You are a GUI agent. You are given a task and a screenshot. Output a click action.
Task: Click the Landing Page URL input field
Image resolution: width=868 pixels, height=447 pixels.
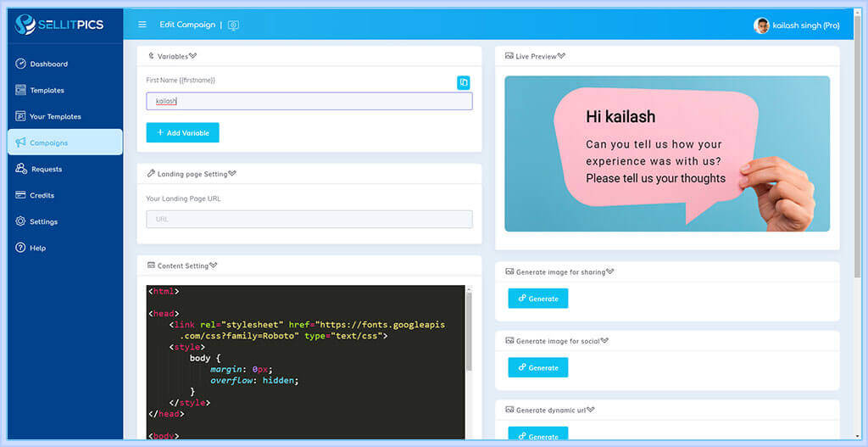pyautogui.click(x=309, y=219)
